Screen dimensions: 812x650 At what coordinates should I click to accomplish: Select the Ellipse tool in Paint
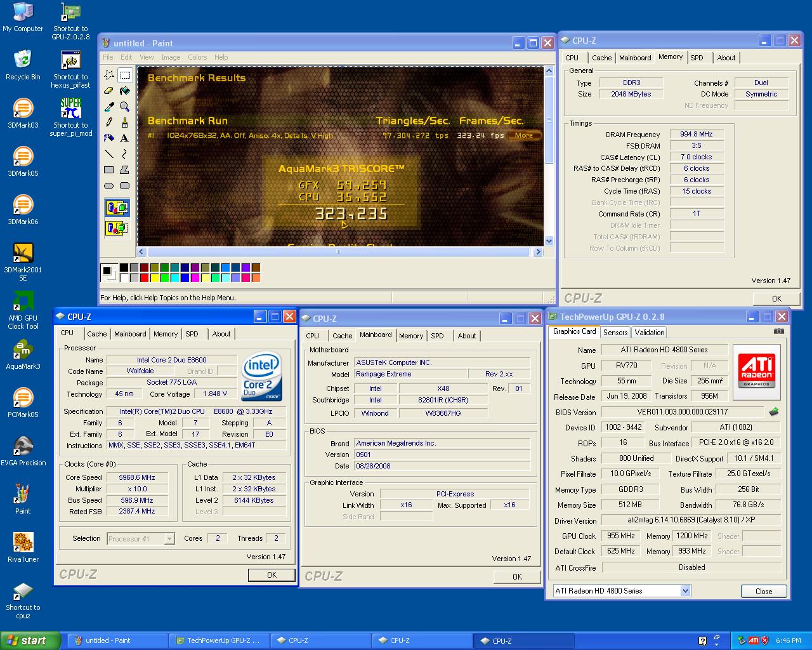tap(109, 185)
